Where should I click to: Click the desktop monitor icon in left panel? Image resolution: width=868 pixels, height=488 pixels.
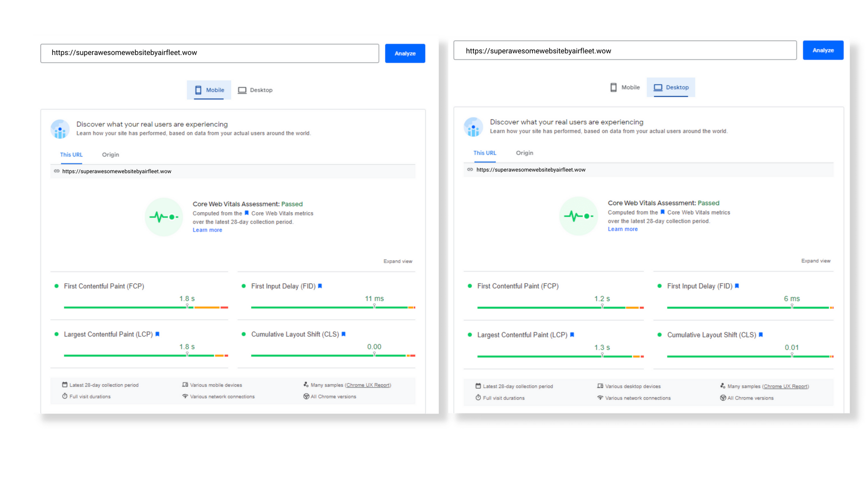242,90
